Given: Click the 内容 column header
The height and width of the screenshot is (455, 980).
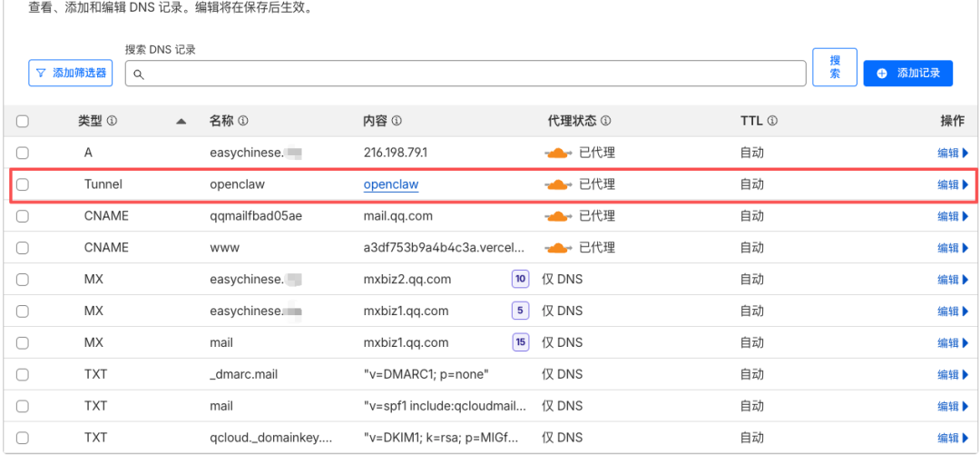Looking at the screenshot, I should click(x=376, y=121).
